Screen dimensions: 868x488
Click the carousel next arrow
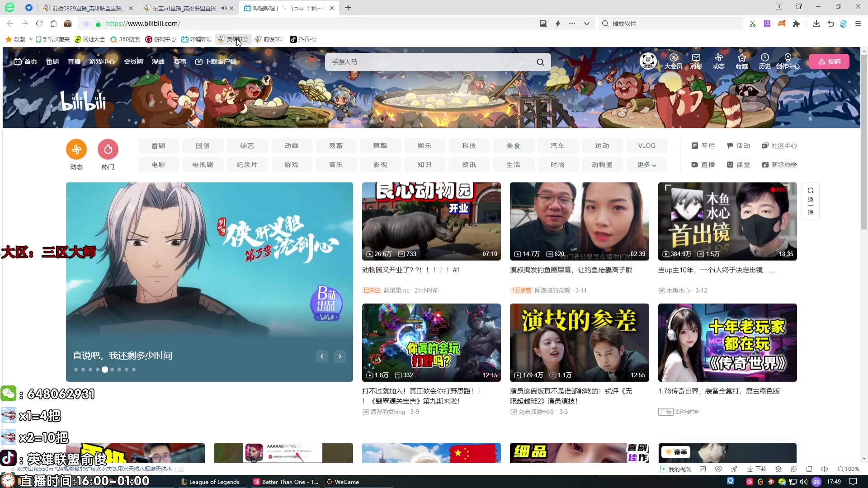tap(340, 357)
